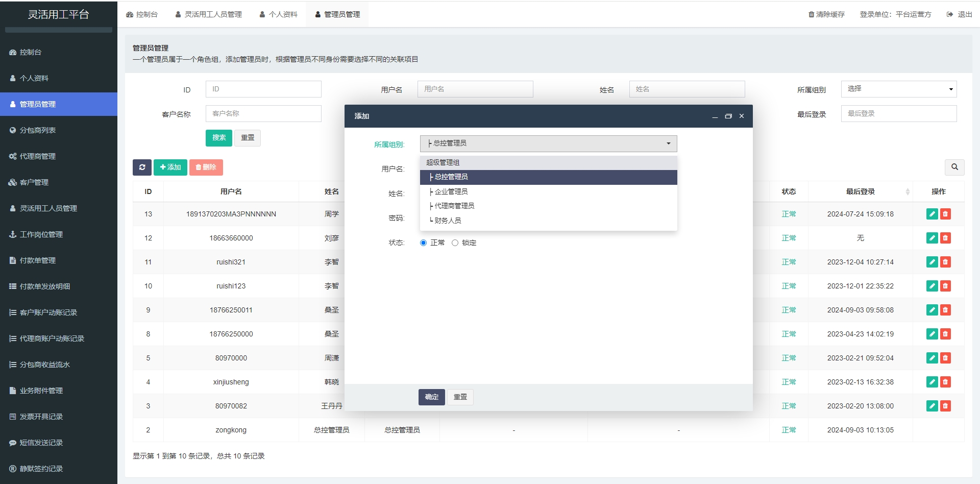
Task: Select the 锁定 status radio button
Action: (455, 243)
